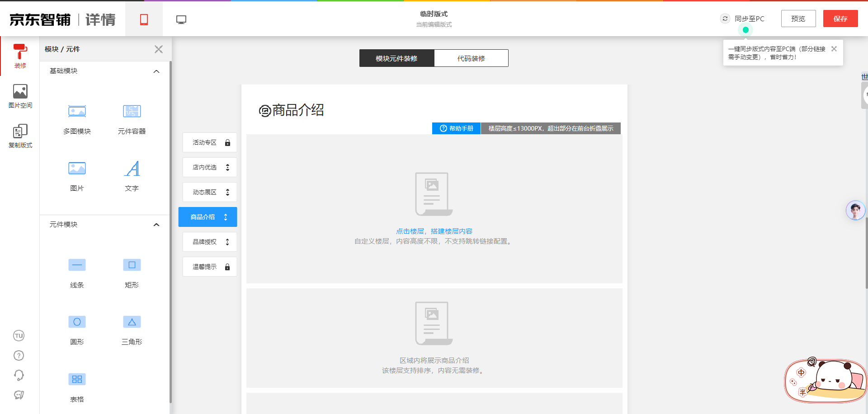Image resolution: width=868 pixels, height=414 pixels.
Task: Choose the 图片 image module icon
Action: click(x=77, y=169)
